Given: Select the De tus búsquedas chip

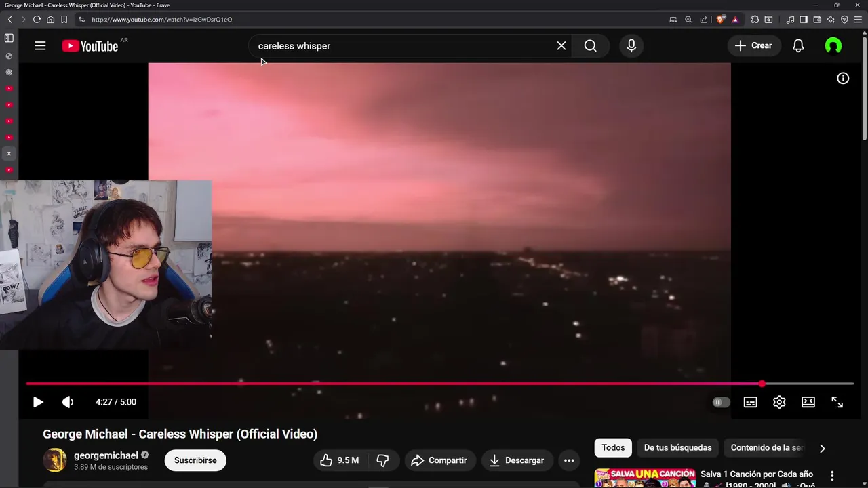Looking at the screenshot, I should click(x=678, y=447).
